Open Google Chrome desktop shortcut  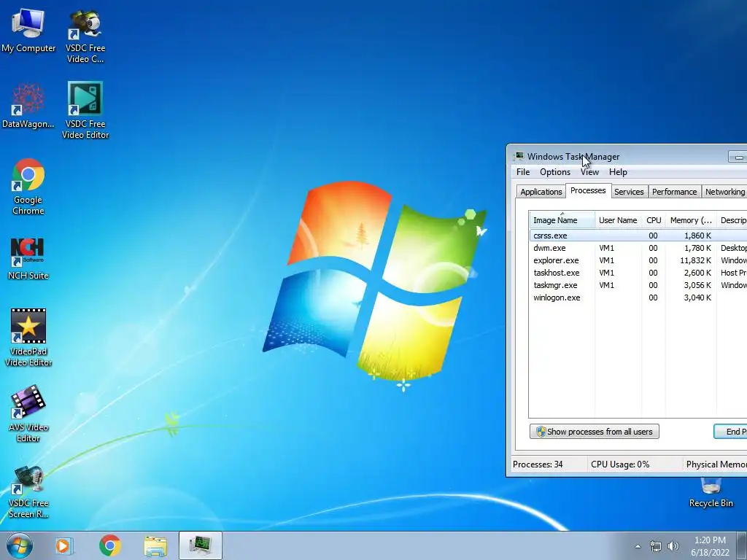pos(28,187)
